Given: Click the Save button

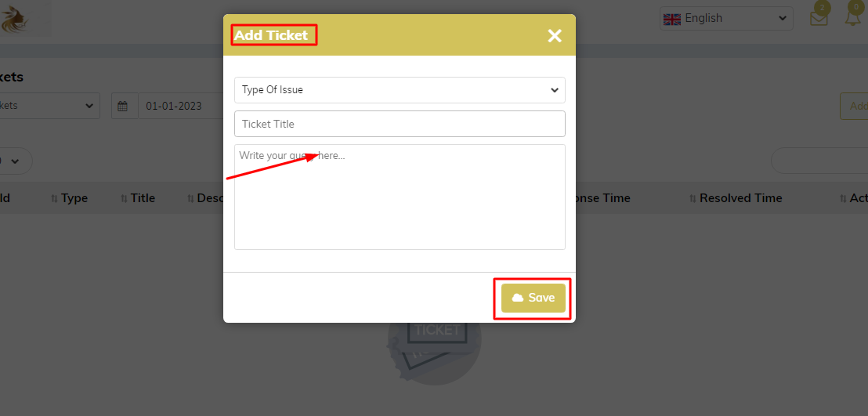Looking at the screenshot, I should (533, 298).
